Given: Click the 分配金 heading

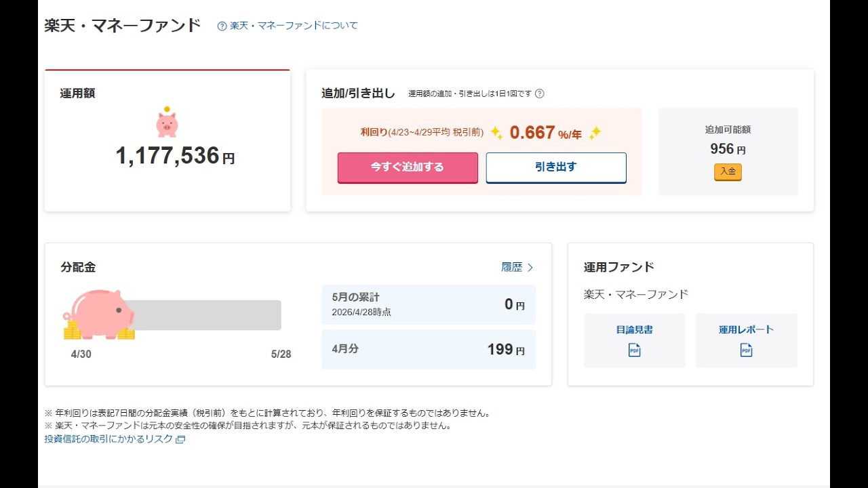Looking at the screenshot, I should click(x=78, y=267).
